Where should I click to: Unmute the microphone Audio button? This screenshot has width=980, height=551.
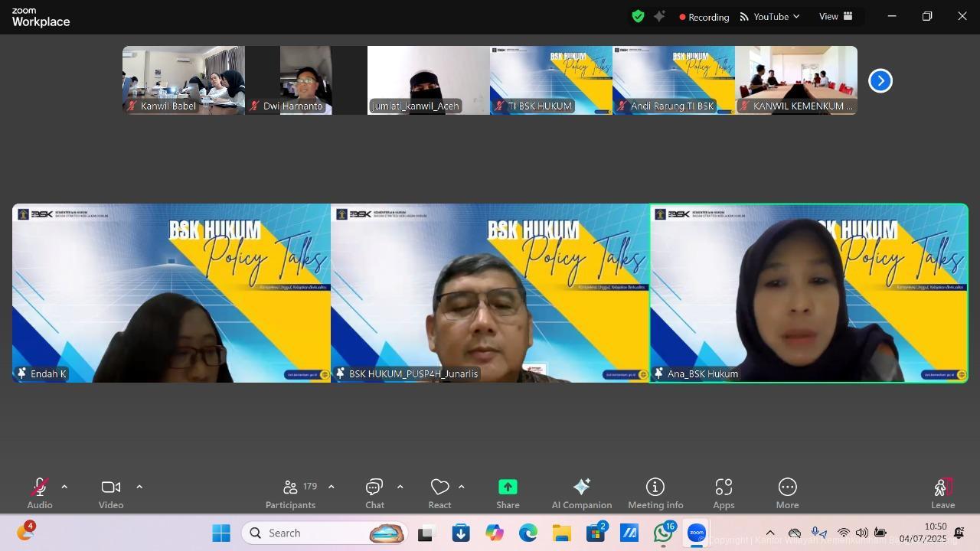pyautogui.click(x=39, y=493)
